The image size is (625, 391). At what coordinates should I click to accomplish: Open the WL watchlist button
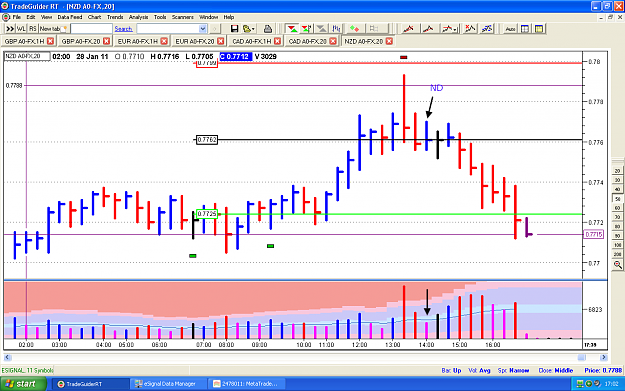tap(21, 29)
